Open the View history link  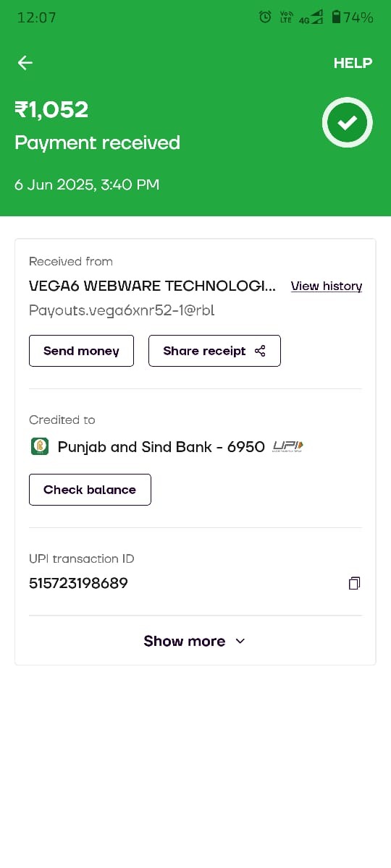327,286
